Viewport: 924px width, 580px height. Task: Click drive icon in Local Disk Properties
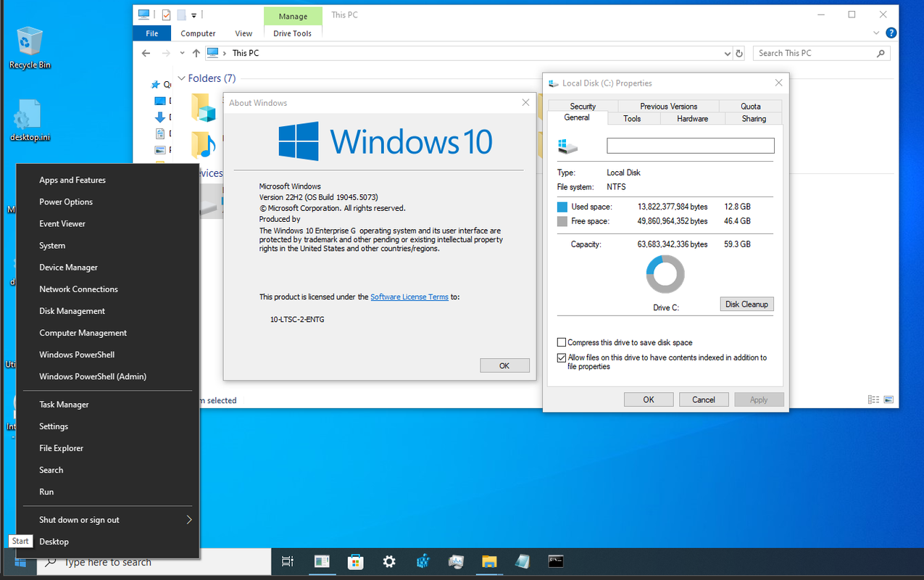click(x=568, y=146)
